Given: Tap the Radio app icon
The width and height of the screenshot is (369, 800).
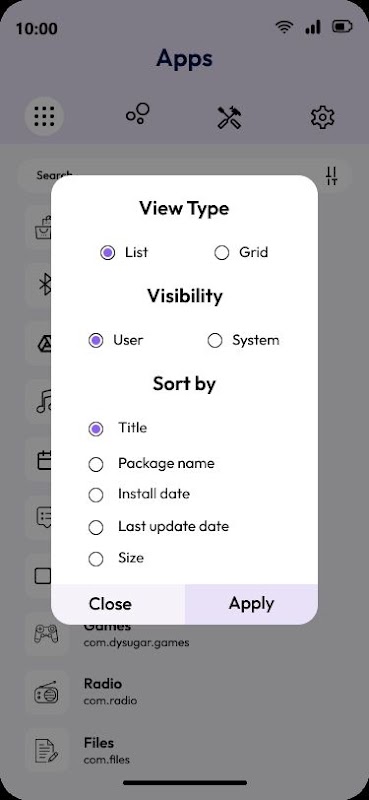Looking at the screenshot, I should [x=46, y=693].
